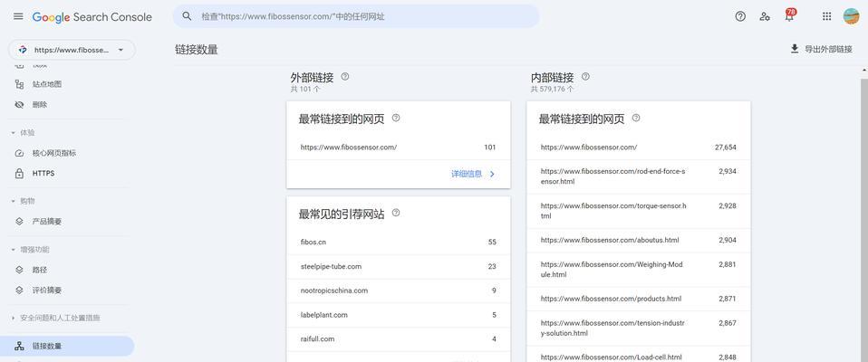Expand 安全问题和人工处置措施 section
The height and width of the screenshot is (362, 868).
55,319
